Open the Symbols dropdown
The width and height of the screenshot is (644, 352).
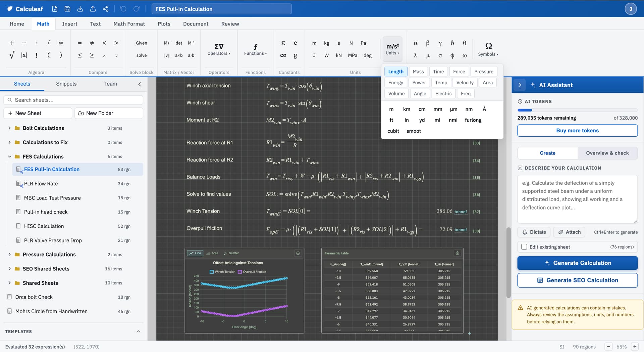point(488,49)
